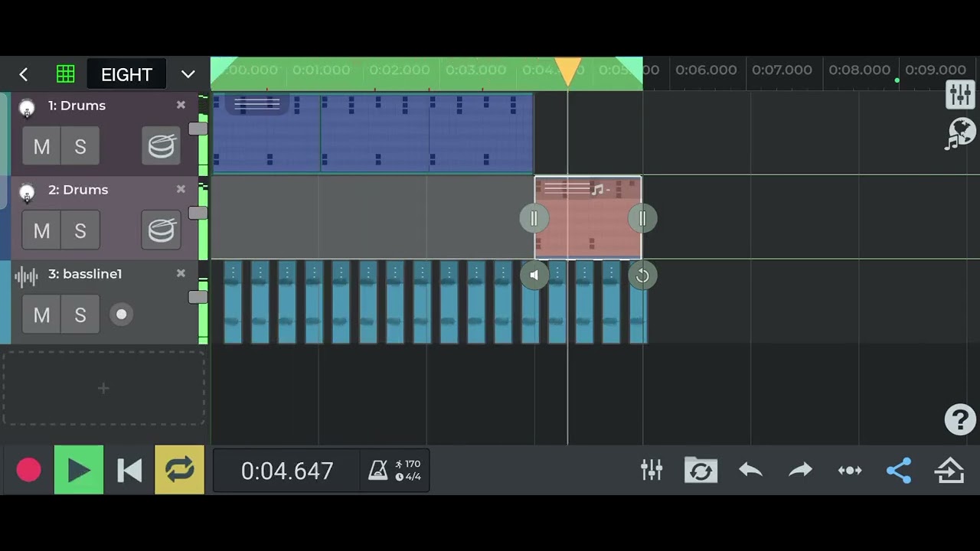Remove track 2 Drums with X

[181, 189]
